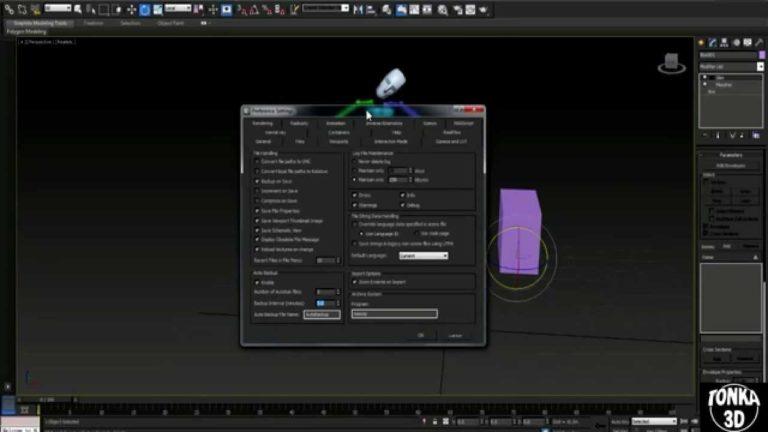This screenshot has width=768, height=432.
Task: Activate the Select and Scale tool
Action: (x=158, y=9)
